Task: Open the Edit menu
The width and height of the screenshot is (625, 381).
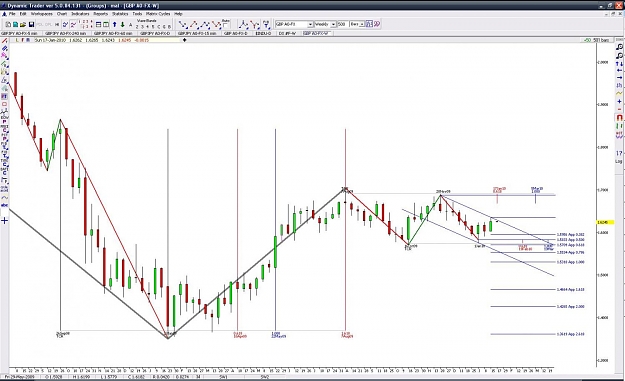Action: coord(23,14)
